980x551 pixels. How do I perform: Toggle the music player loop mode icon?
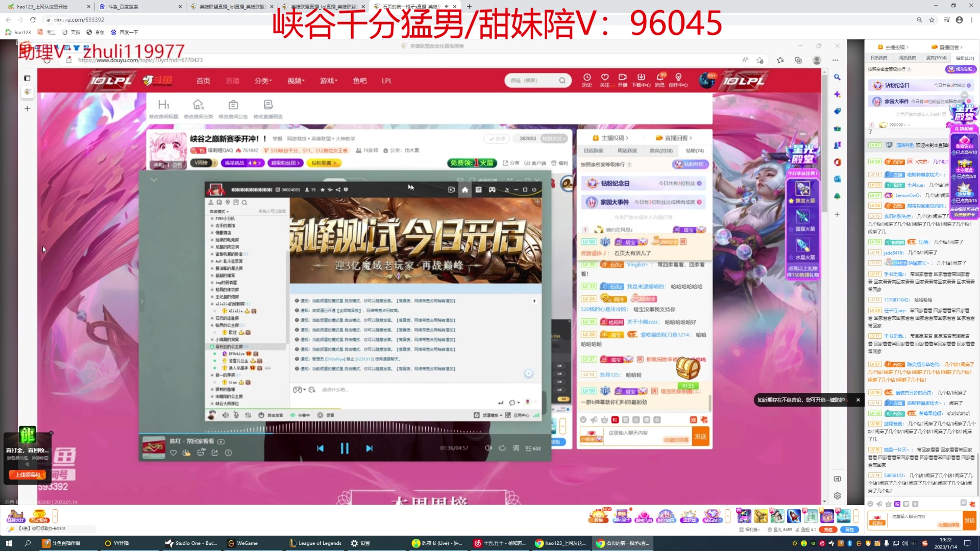point(502,448)
